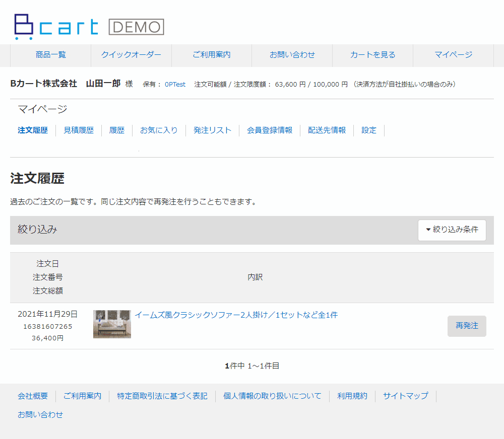Open the イームズ風クラシックソファー order link
Viewport: 504px width, 439px height.
(x=236, y=315)
